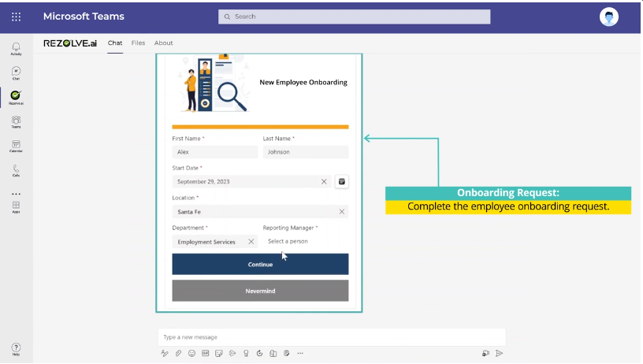The width and height of the screenshot is (643, 364).
Task: Switch to the About tab
Action: click(x=164, y=43)
